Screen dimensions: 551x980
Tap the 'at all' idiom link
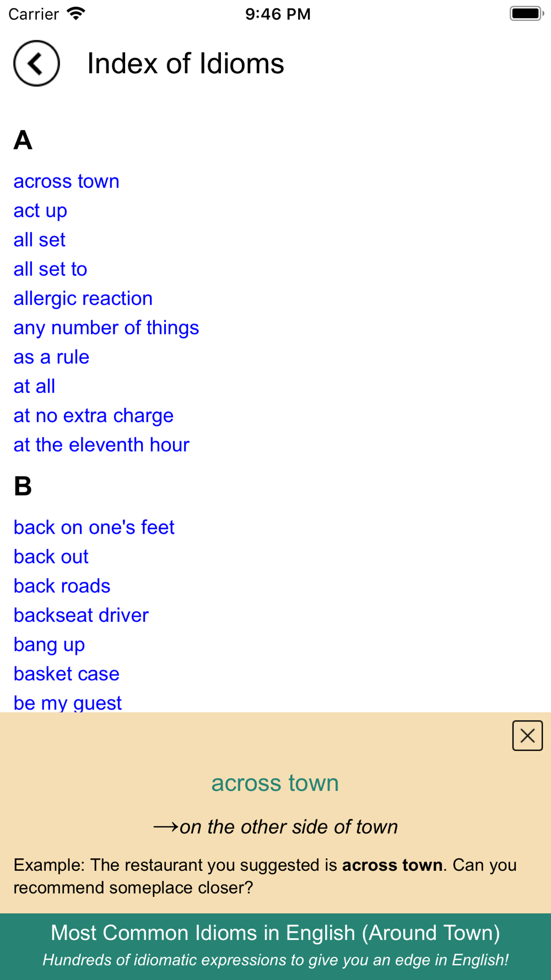34,386
